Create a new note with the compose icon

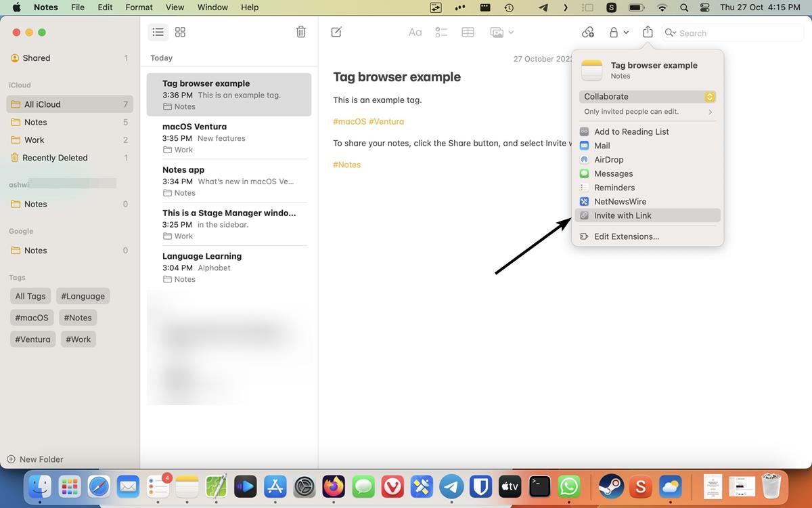coord(336,32)
